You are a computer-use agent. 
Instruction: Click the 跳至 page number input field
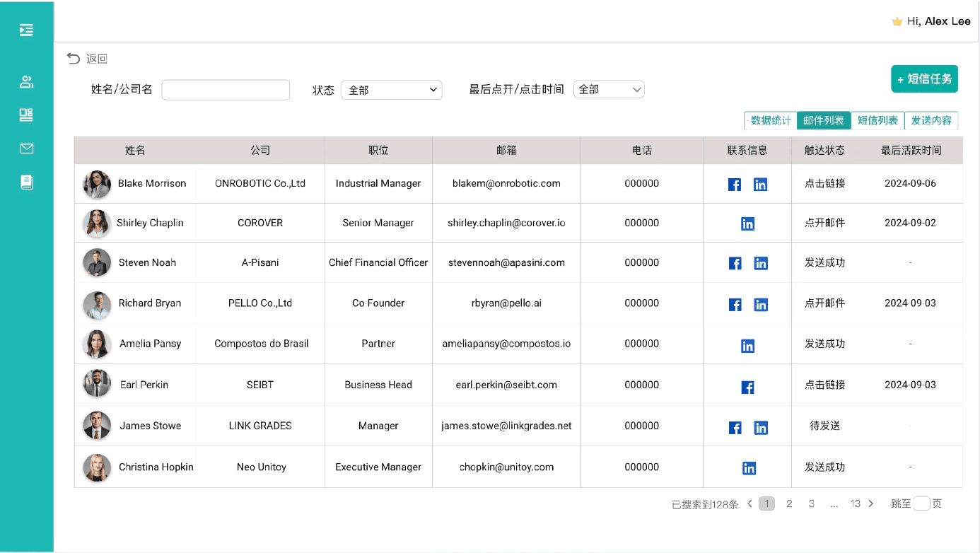[x=921, y=503]
